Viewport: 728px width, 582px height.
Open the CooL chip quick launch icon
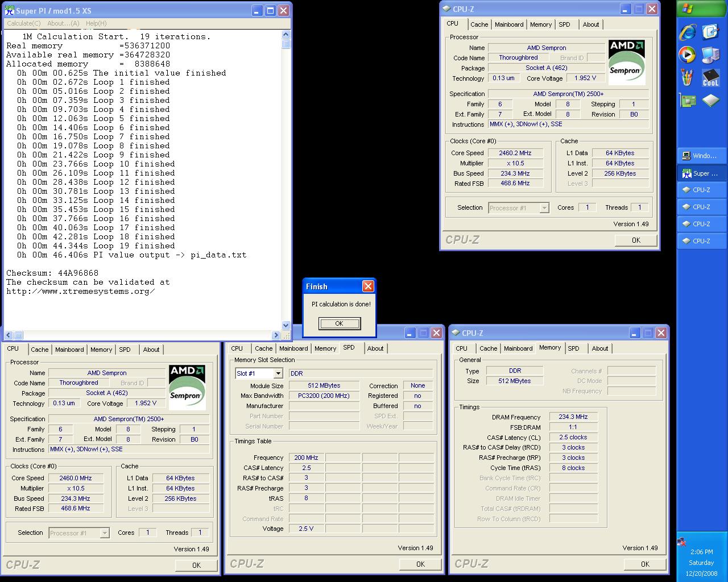click(710, 78)
